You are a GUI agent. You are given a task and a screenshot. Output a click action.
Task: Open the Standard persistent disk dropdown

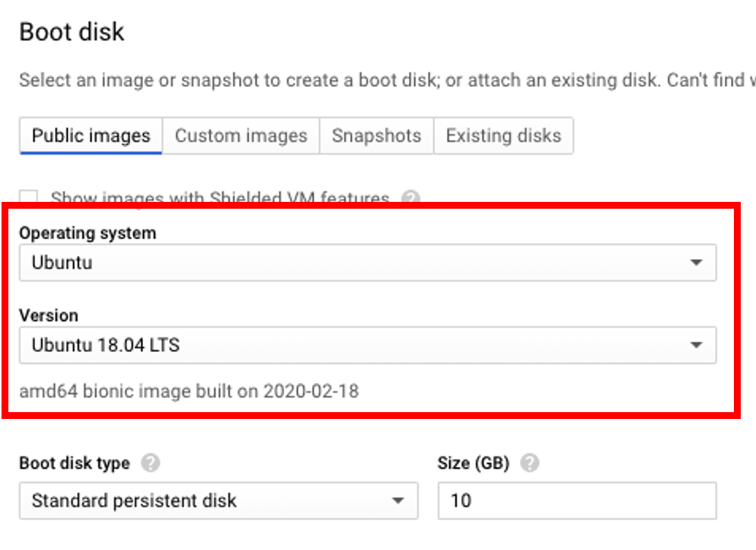pyautogui.click(x=218, y=500)
